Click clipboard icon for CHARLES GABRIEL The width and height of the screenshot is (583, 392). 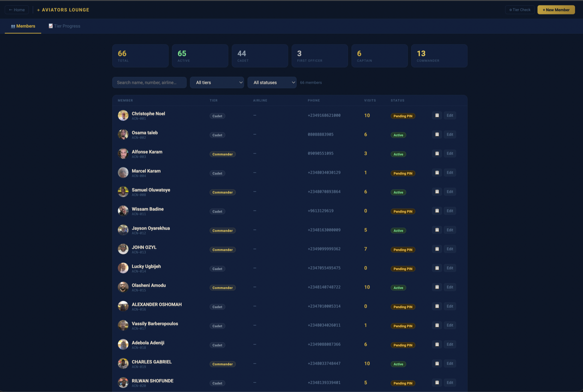pyautogui.click(x=437, y=364)
